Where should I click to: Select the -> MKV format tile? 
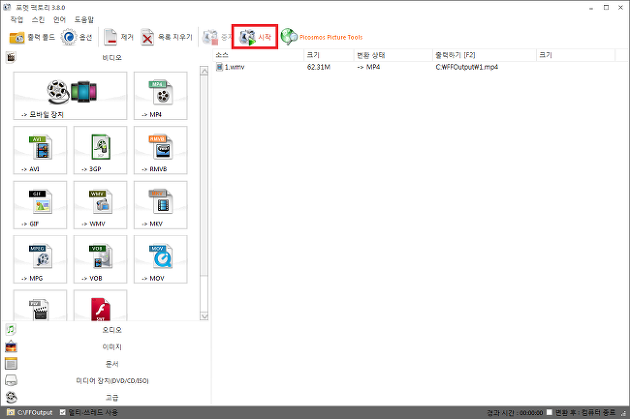coord(161,205)
